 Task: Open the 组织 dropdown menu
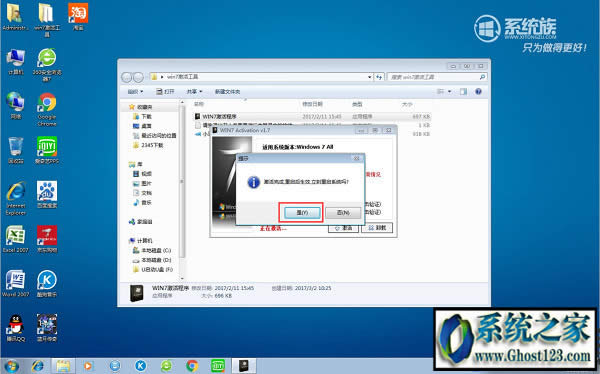pos(135,91)
